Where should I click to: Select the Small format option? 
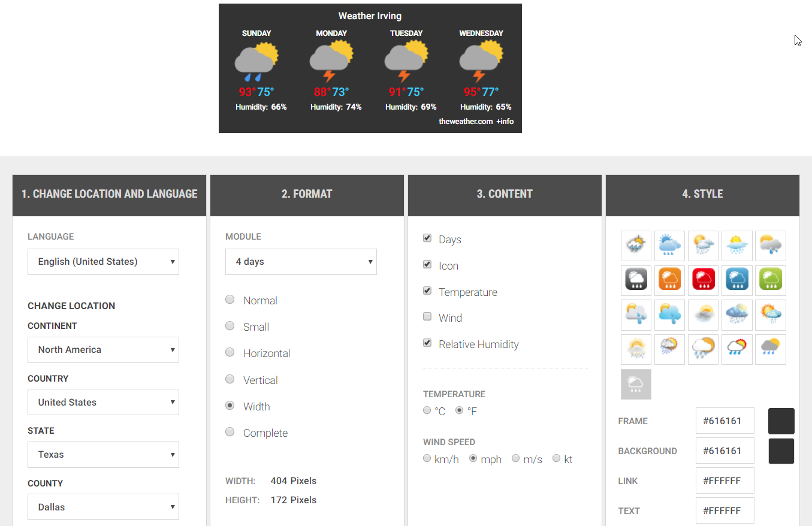click(230, 326)
